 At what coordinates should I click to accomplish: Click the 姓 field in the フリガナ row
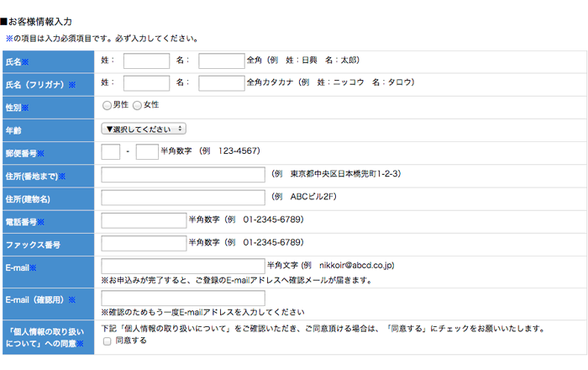pyautogui.click(x=146, y=83)
